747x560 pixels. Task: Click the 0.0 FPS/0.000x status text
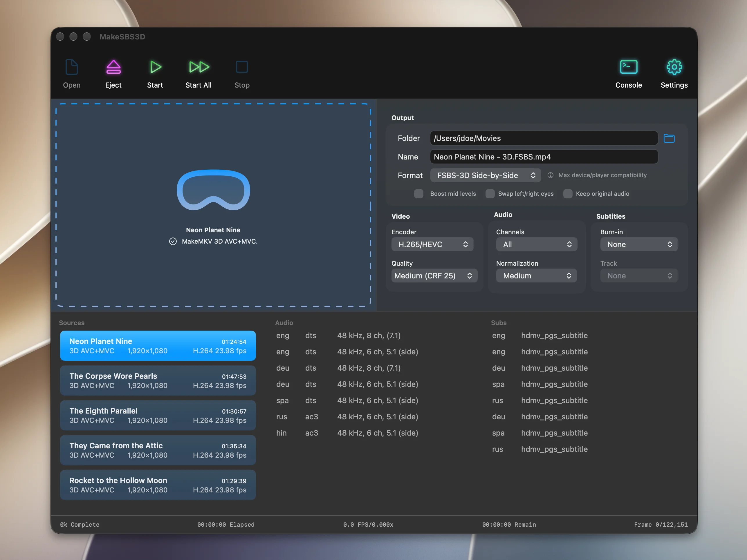click(x=368, y=525)
